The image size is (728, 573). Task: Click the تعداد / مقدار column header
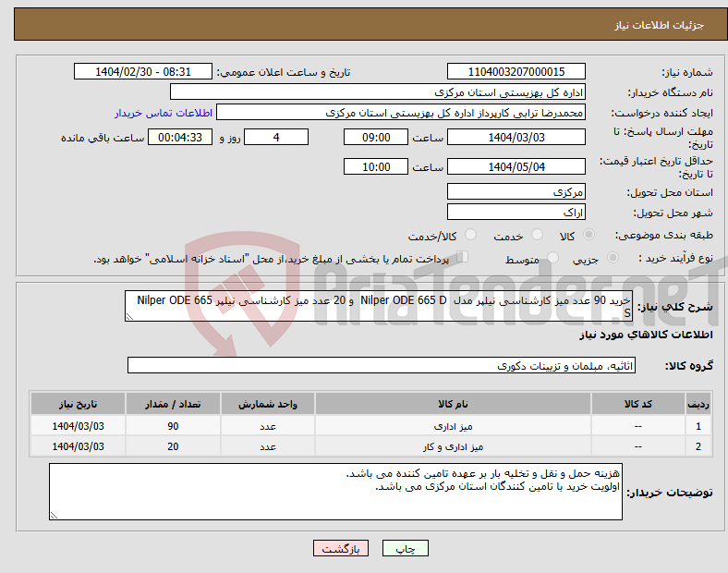(x=173, y=404)
